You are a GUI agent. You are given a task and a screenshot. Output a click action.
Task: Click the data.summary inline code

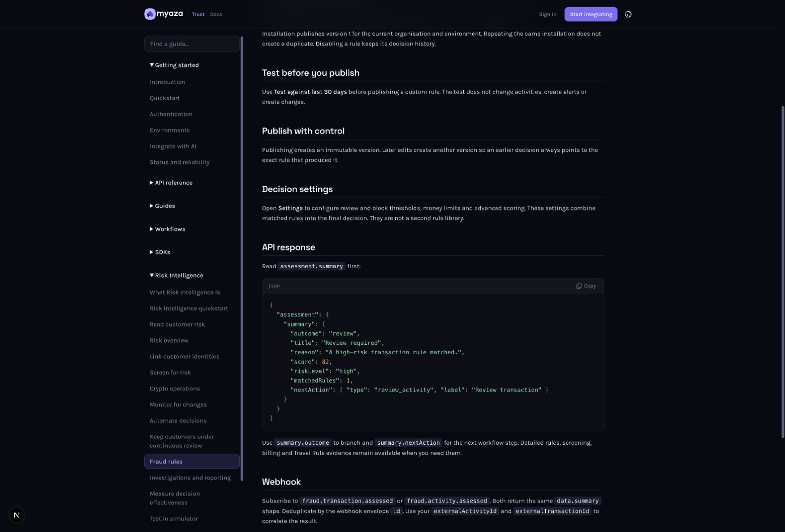pos(578,501)
